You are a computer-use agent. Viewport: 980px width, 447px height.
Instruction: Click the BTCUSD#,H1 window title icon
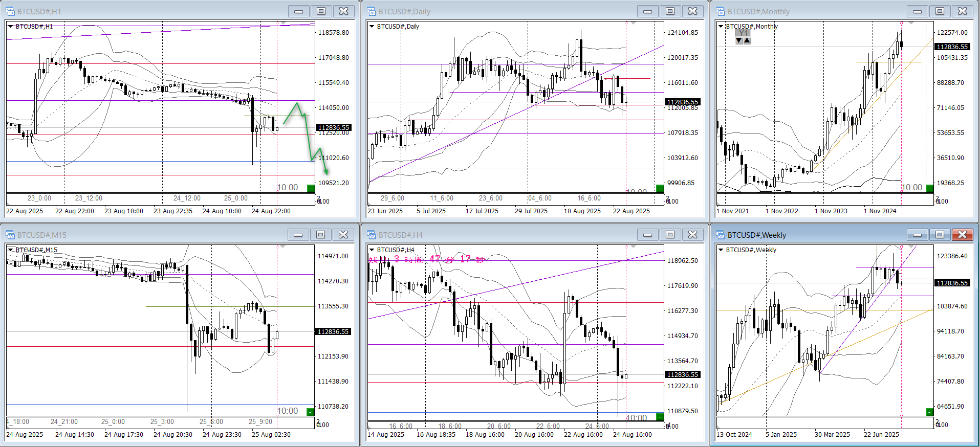10,11
